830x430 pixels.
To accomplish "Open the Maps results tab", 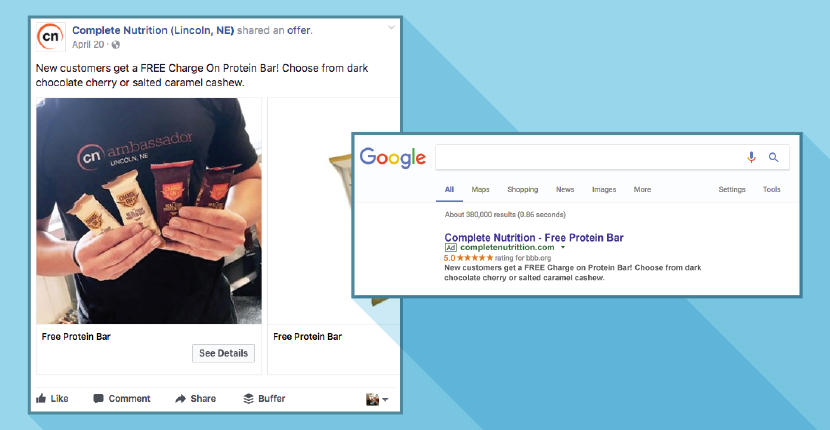I will coord(480,190).
